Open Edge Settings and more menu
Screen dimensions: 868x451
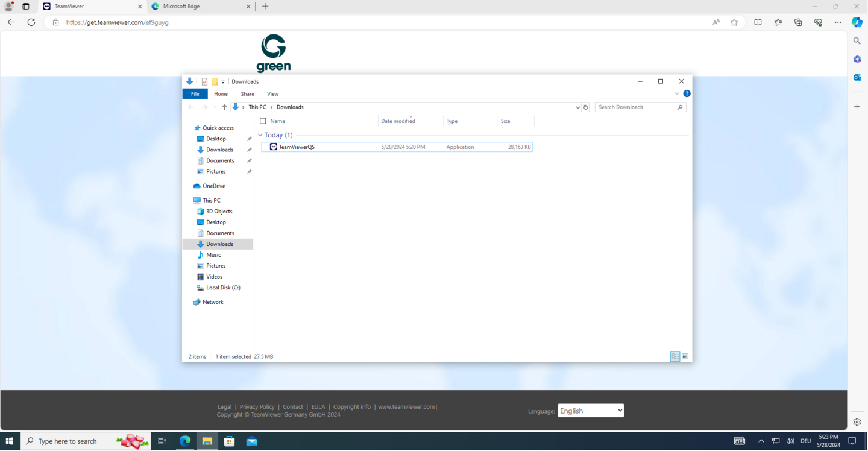point(838,22)
